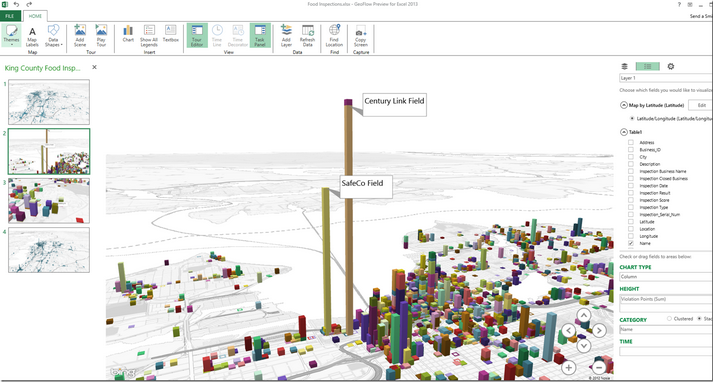The image size is (713, 382).
Task: Rotate the map right with the right arrow
Action: point(599,330)
